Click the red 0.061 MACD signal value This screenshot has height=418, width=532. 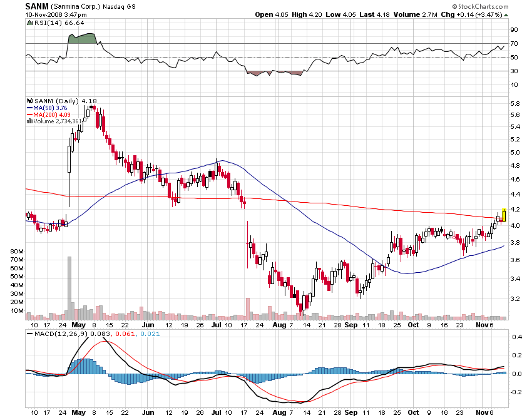click(125, 334)
